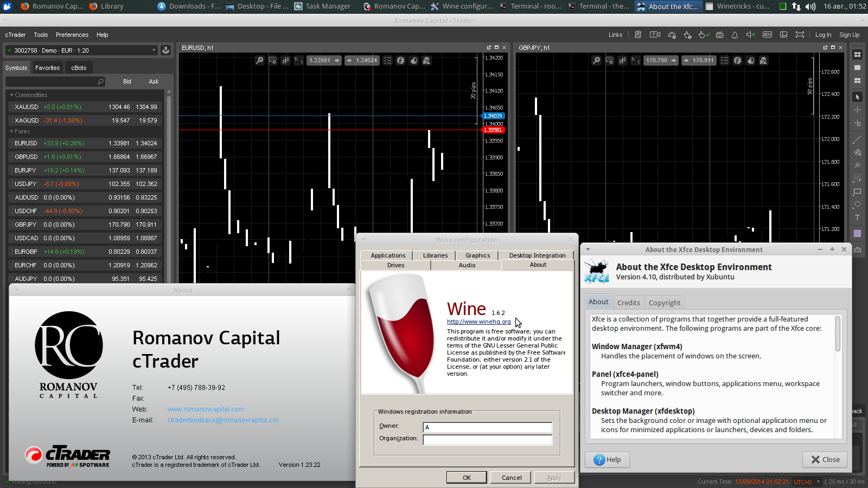
Task: Collapse the Forex group
Action: (x=11, y=132)
